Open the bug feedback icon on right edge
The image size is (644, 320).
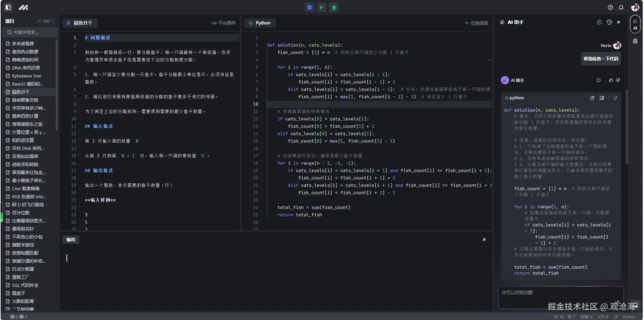(x=635, y=41)
